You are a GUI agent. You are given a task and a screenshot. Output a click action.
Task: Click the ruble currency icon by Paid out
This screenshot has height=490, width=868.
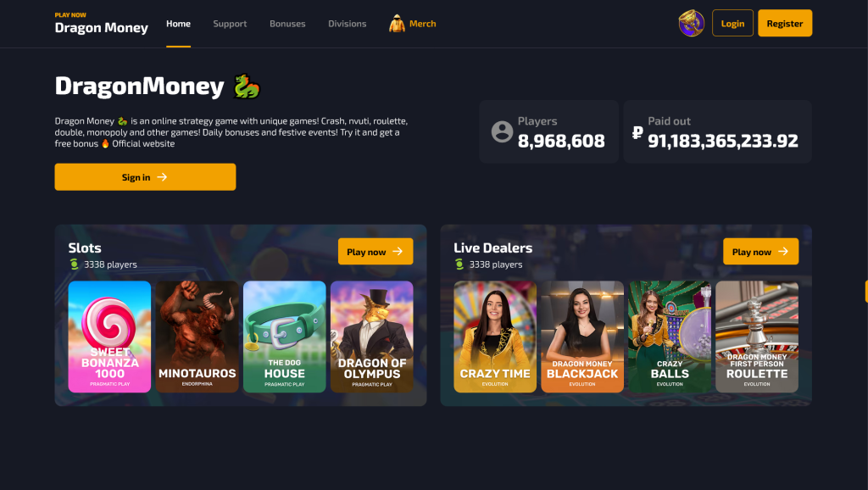pyautogui.click(x=637, y=132)
